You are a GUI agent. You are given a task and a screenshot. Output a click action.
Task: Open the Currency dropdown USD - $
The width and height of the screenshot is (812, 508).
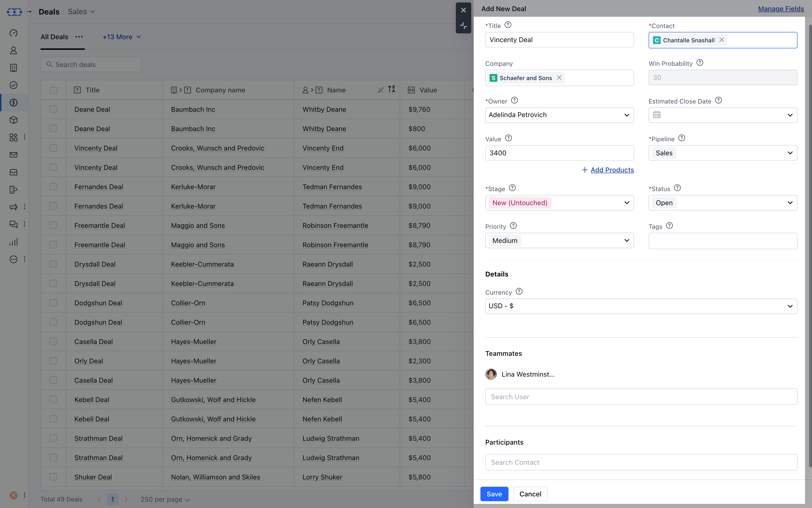[641, 306]
